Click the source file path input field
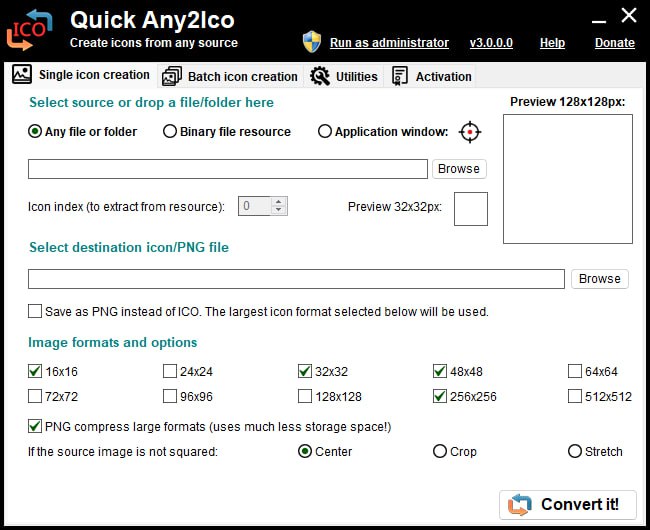The height and width of the screenshot is (530, 650). pos(227,169)
